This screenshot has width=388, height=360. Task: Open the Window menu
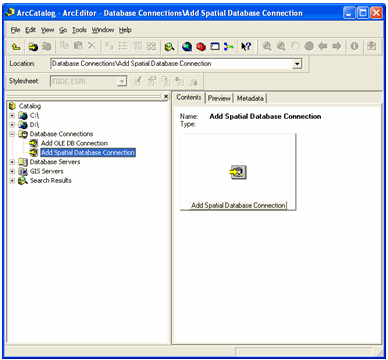(103, 30)
